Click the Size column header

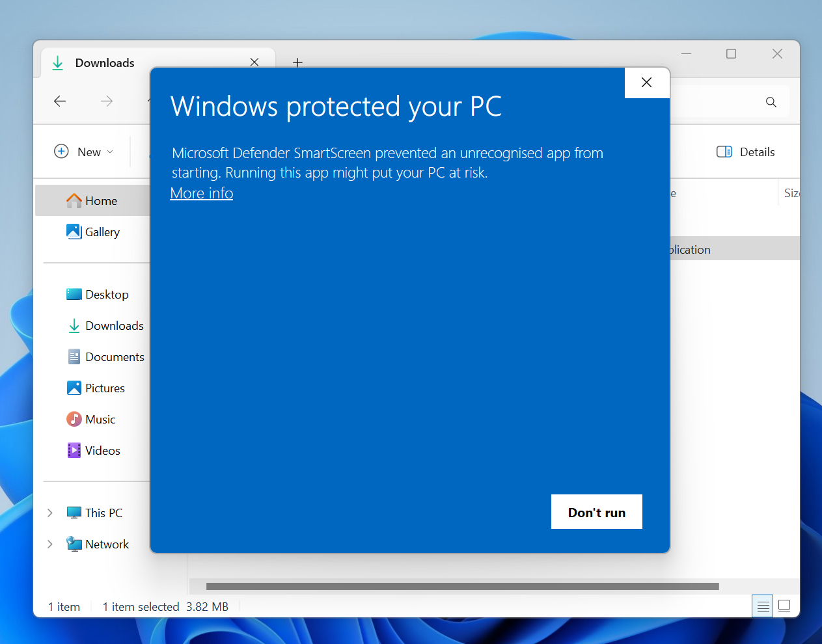coord(791,193)
